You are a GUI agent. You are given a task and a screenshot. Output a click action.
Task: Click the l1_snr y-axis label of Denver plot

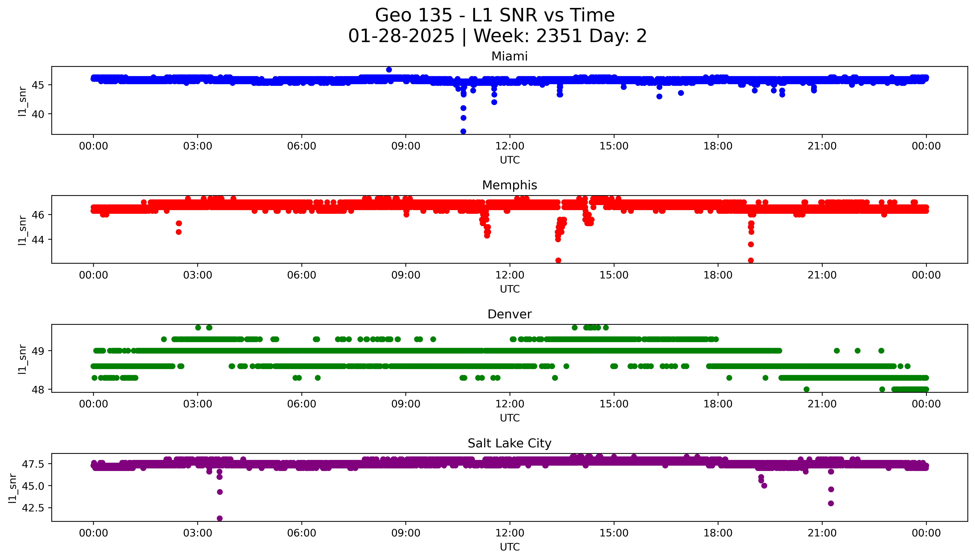tap(22, 359)
